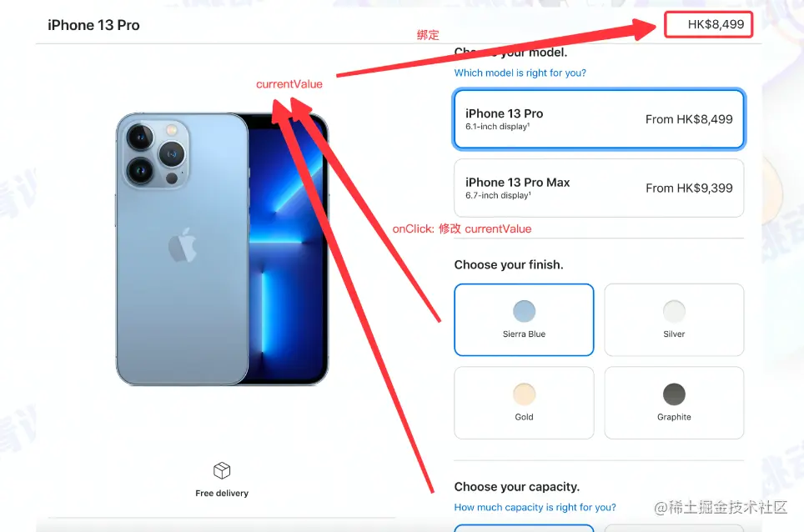
Task: Click the Free delivery box icon
Action: pyautogui.click(x=222, y=470)
